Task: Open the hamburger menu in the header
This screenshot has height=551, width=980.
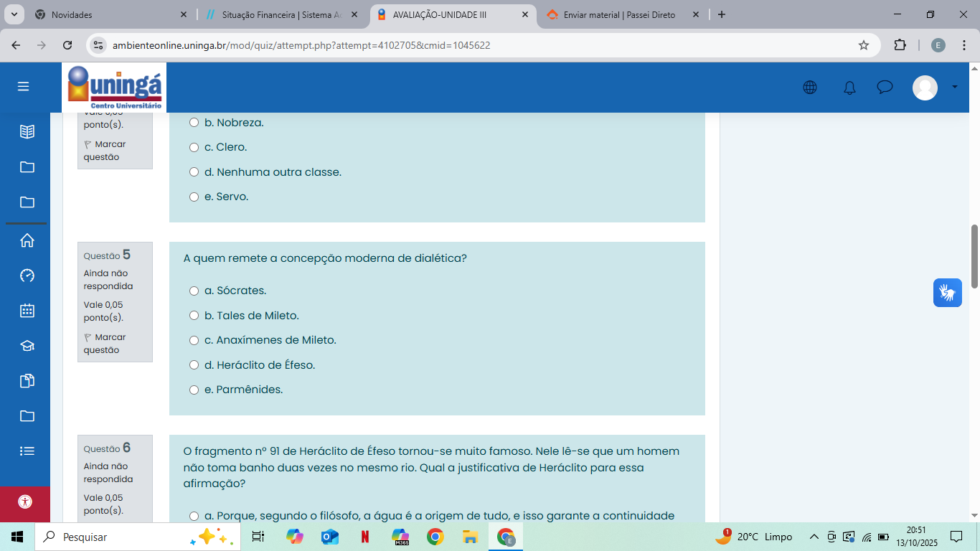Action: (x=24, y=87)
